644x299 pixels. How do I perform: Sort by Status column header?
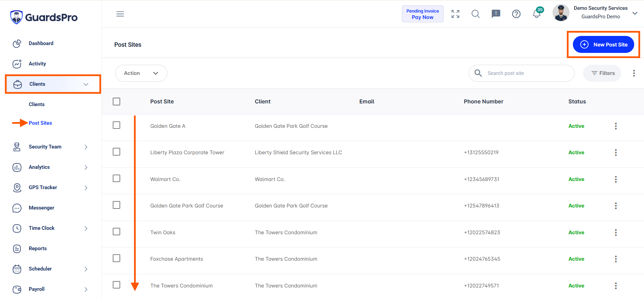tap(577, 102)
